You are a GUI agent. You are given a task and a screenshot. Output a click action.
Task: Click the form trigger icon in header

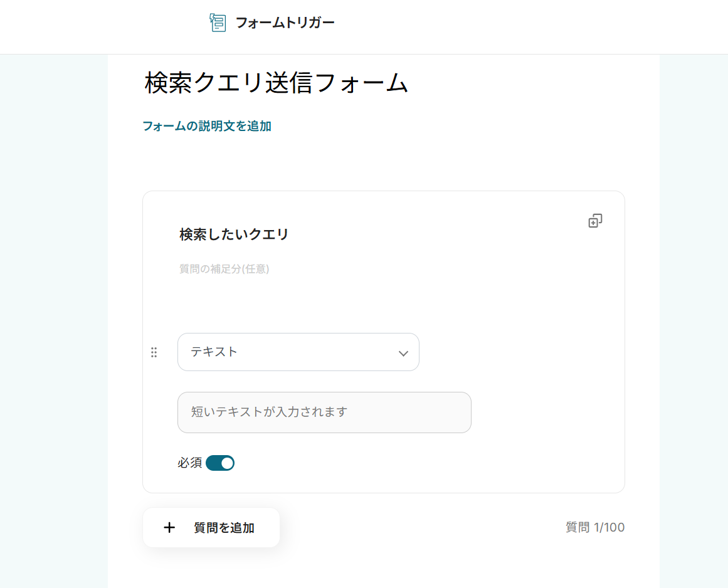[x=218, y=23]
